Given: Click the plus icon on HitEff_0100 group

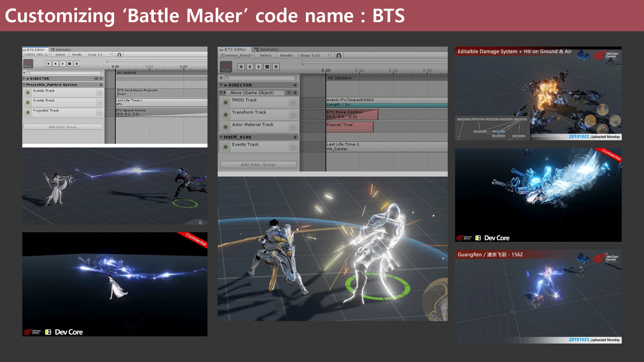Looking at the screenshot, I should tap(295, 137).
